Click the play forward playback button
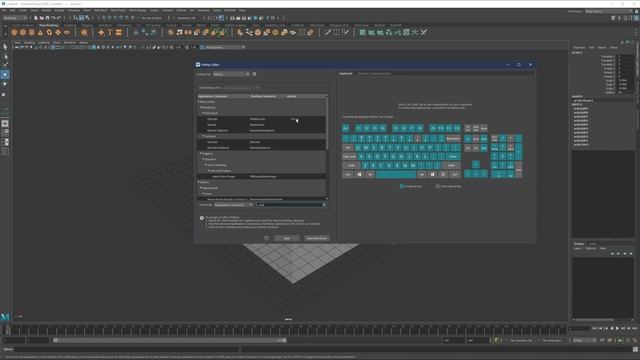640x360 pixels. tap(617, 328)
